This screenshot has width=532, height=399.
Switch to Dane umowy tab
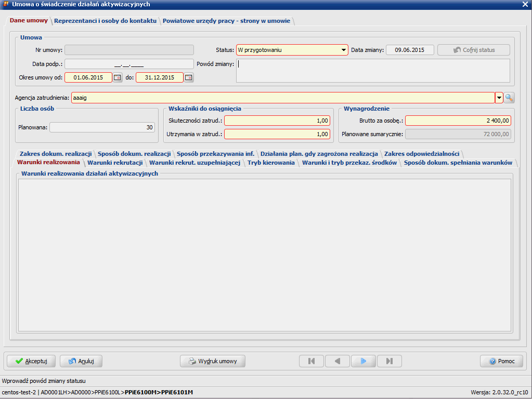click(x=29, y=20)
